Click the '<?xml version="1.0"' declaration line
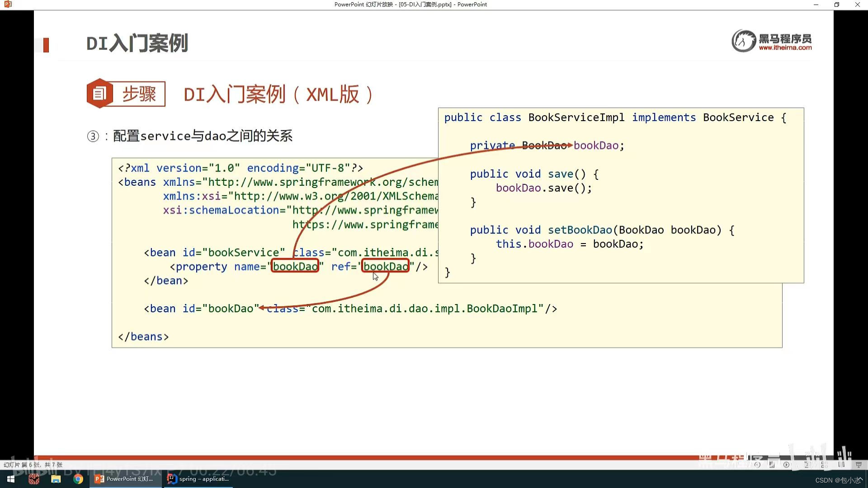Screen dimensions: 868x488 (x=241, y=168)
